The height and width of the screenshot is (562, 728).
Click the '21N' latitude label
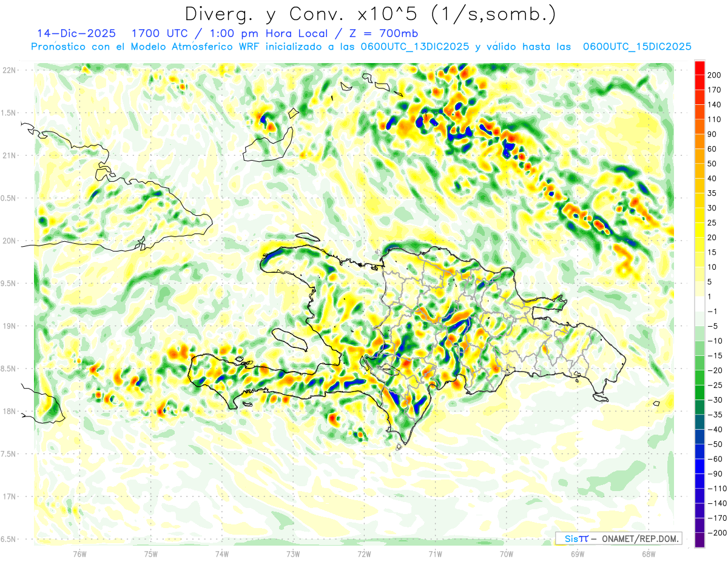[8, 155]
